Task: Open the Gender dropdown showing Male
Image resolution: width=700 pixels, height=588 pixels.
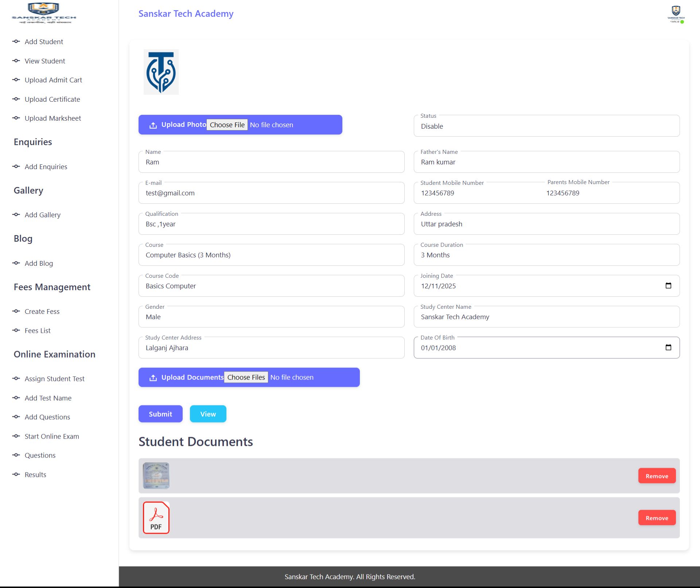Action: pyautogui.click(x=271, y=317)
